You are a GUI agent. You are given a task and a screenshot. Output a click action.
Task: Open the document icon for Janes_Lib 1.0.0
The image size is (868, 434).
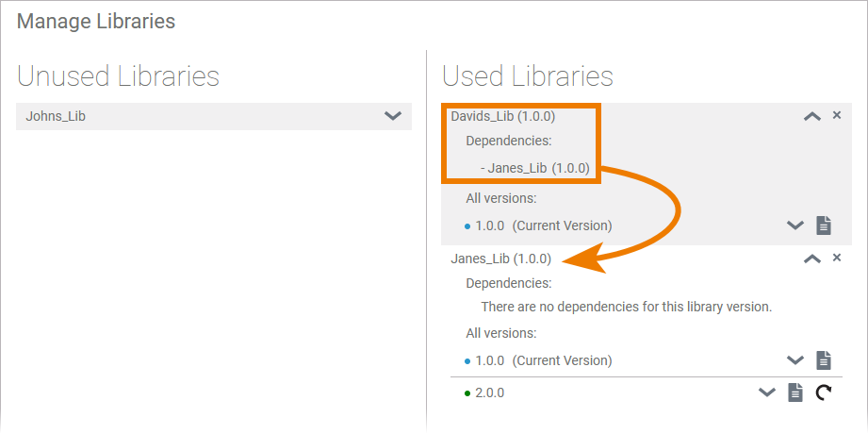click(x=824, y=360)
